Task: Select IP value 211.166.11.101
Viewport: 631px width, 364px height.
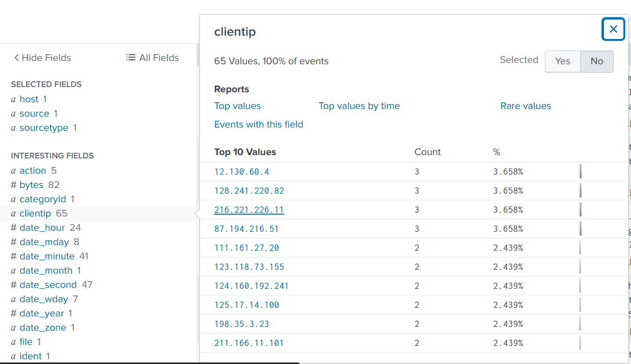Action: 249,343
